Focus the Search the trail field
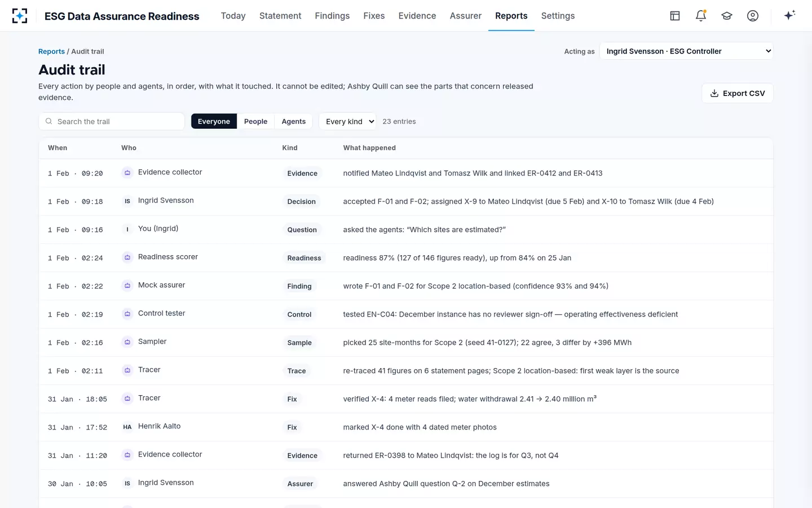 pyautogui.click(x=112, y=121)
